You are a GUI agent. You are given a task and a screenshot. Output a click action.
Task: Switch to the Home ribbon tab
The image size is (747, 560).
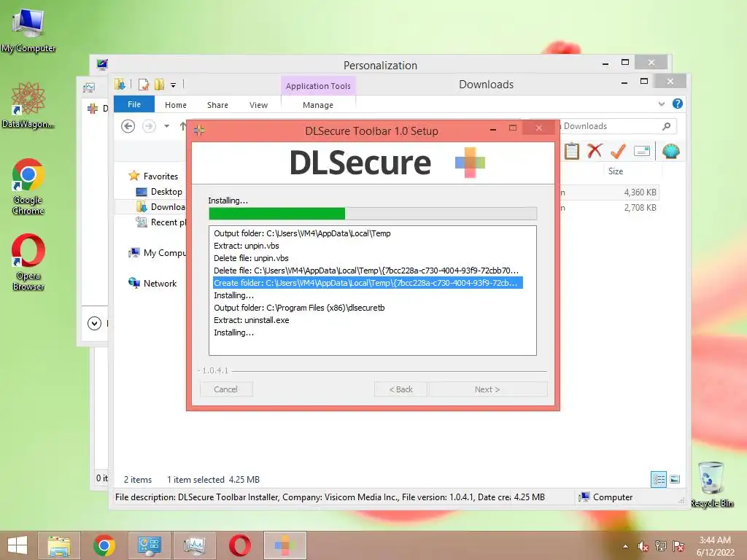(x=176, y=105)
